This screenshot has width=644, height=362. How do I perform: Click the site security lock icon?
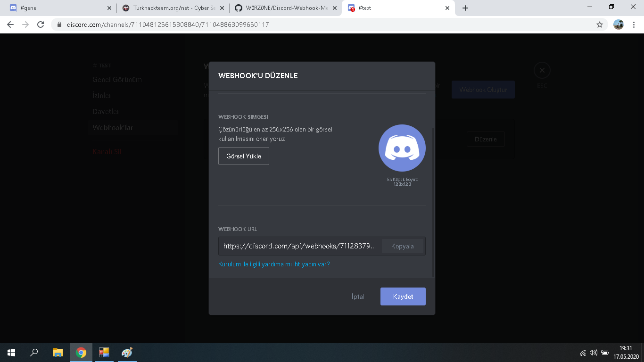[59, 25]
